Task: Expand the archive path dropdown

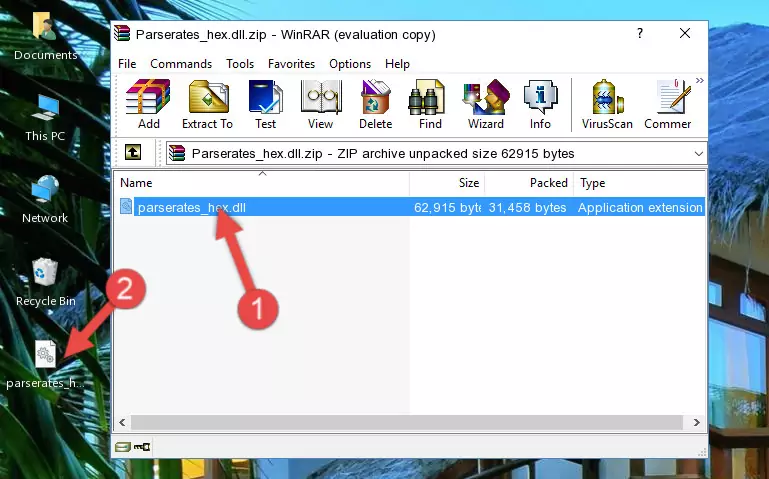Action: pyautogui.click(x=698, y=154)
